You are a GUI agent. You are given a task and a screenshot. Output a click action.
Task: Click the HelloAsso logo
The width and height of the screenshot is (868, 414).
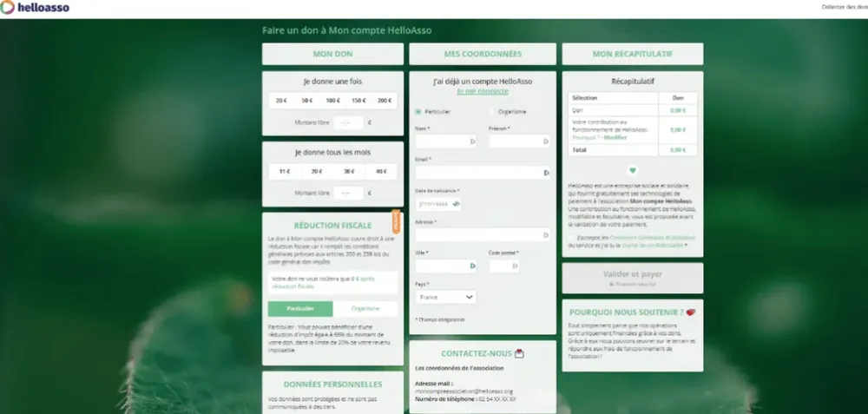pyautogui.click(x=36, y=8)
